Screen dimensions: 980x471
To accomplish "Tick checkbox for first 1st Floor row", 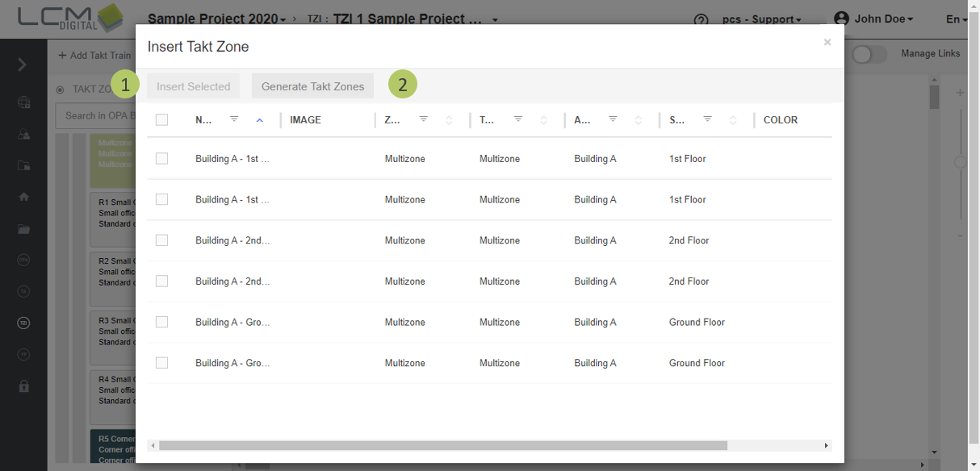I will (x=161, y=159).
